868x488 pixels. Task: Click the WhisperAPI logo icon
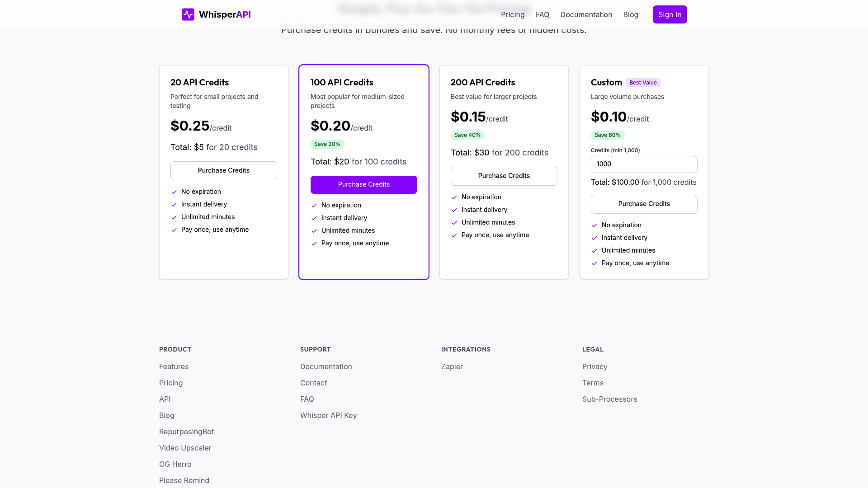point(188,14)
